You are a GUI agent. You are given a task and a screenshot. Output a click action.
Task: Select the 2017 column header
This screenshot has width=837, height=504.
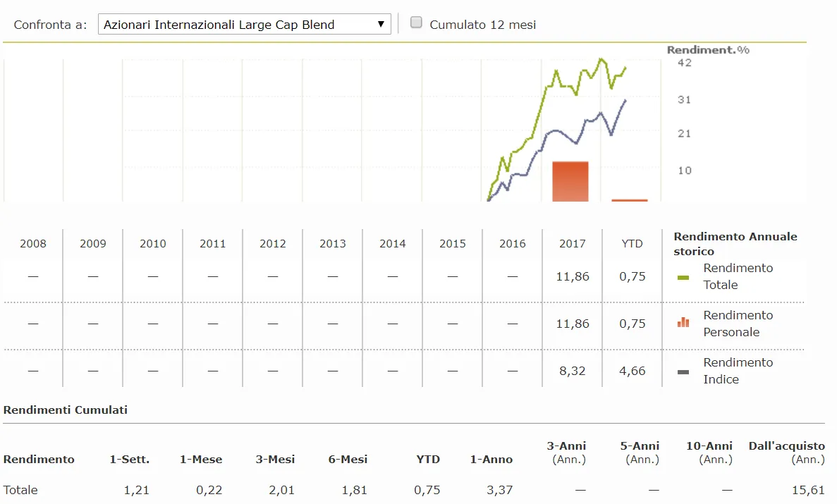[x=573, y=244]
